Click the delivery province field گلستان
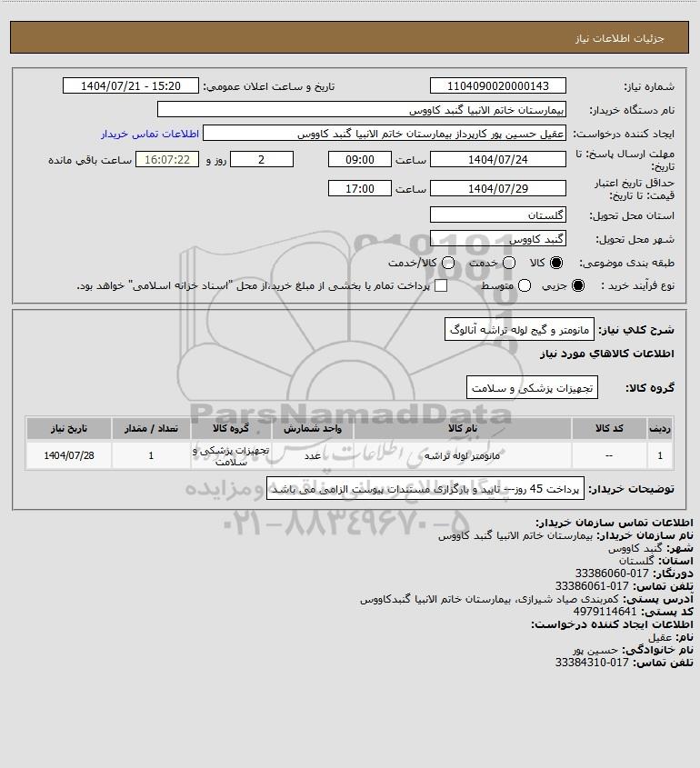 tap(497, 214)
